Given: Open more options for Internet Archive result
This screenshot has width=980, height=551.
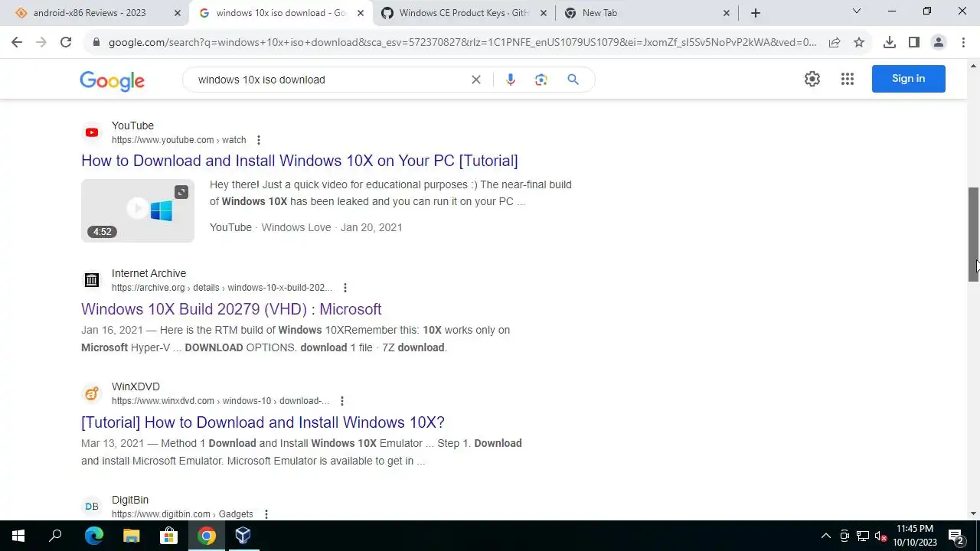Looking at the screenshot, I should 345,288.
